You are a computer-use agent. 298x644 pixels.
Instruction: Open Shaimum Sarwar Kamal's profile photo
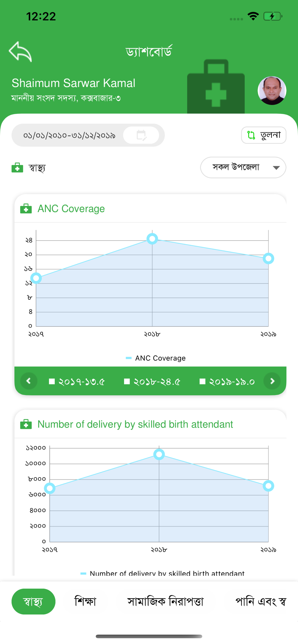pos(272,90)
